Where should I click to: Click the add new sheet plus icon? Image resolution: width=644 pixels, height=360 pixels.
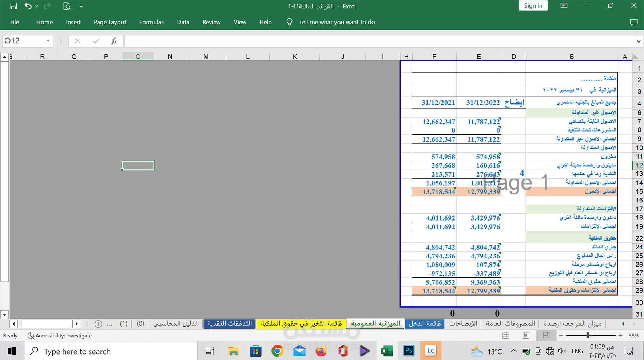tap(98, 324)
